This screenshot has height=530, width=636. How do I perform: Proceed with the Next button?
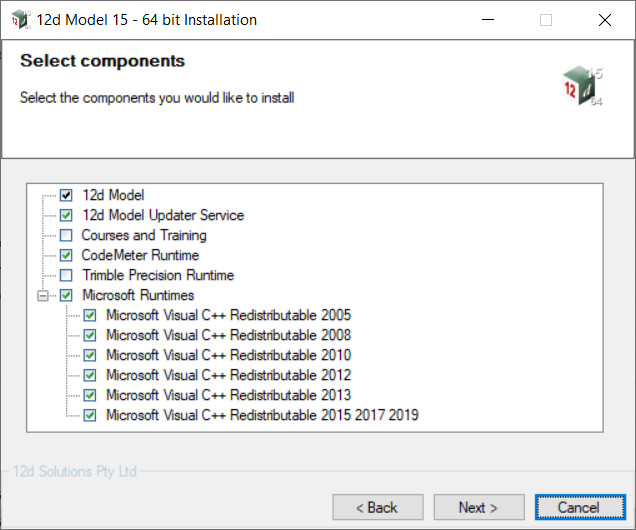pyautogui.click(x=479, y=507)
